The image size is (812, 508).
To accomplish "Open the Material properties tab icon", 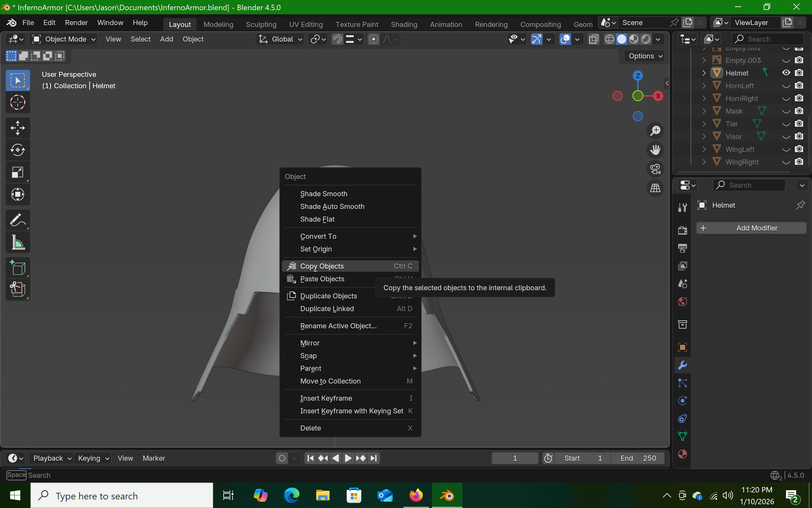I will tap(683, 454).
